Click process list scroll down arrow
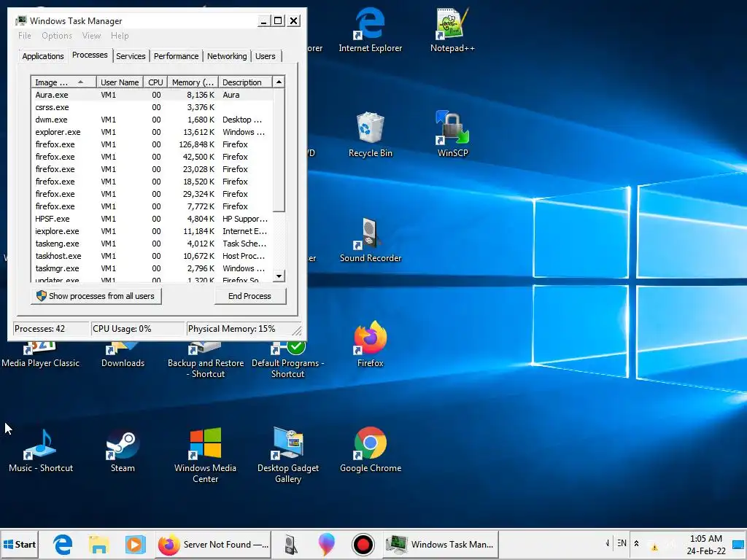This screenshot has width=747, height=560. [x=279, y=276]
